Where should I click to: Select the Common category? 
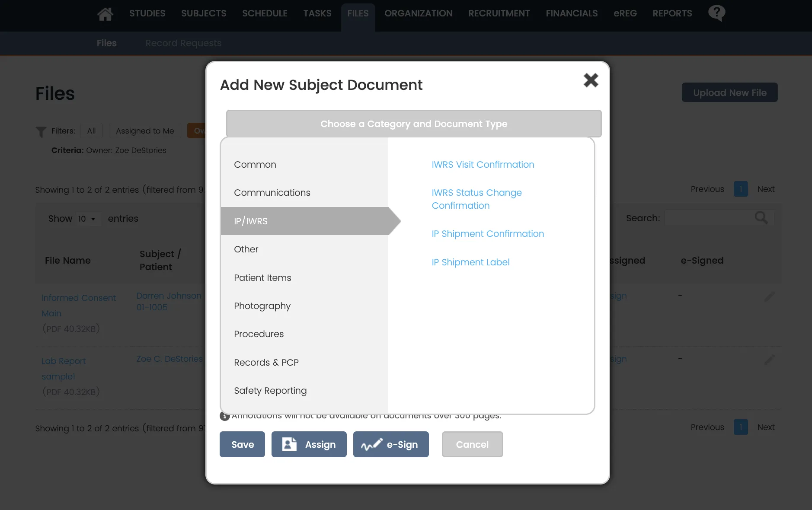click(x=304, y=165)
